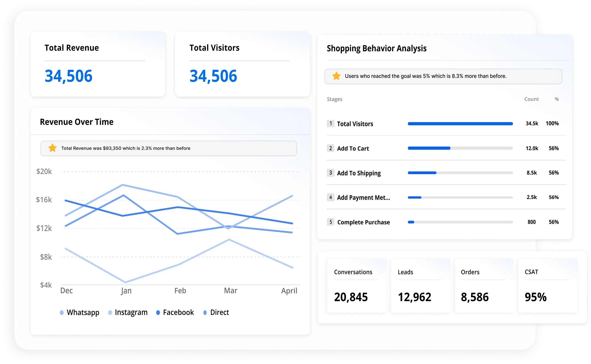Click the stage number 1 badge
The height and width of the screenshot is (364, 591).
331,123
